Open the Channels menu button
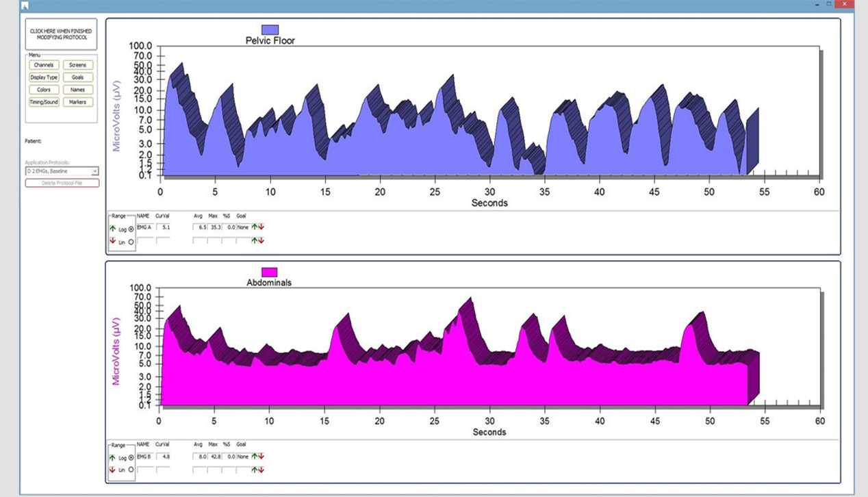This screenshot has height=497, width=868. tap(44, 65)
